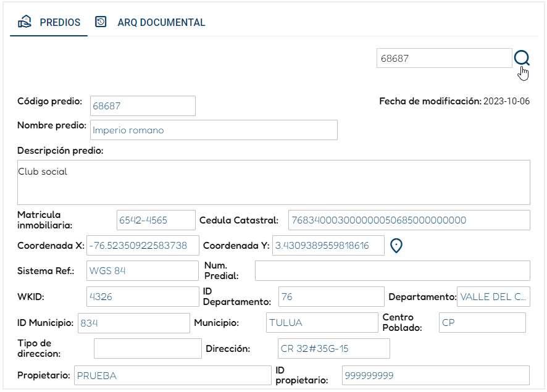Screen dimensions: 547x392
Task: Open the PREDIOS tab
Action: 49,22
